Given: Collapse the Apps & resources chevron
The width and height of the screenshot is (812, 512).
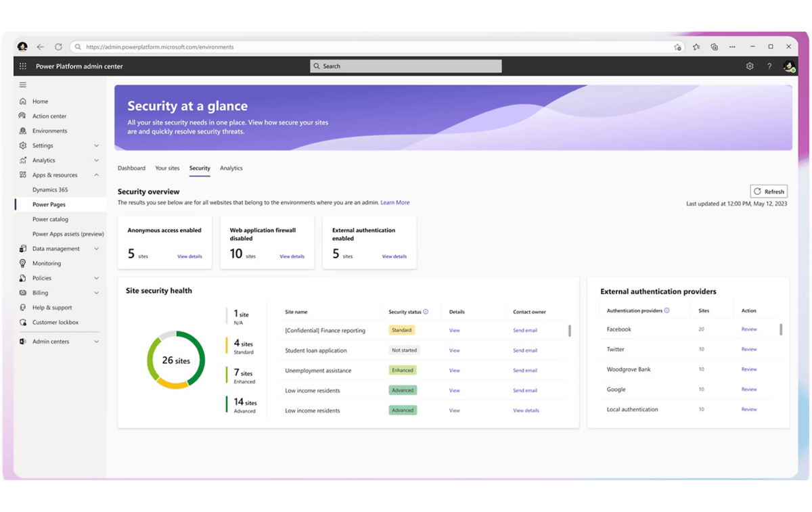Looking at the screenshot, I should [96, 175].
